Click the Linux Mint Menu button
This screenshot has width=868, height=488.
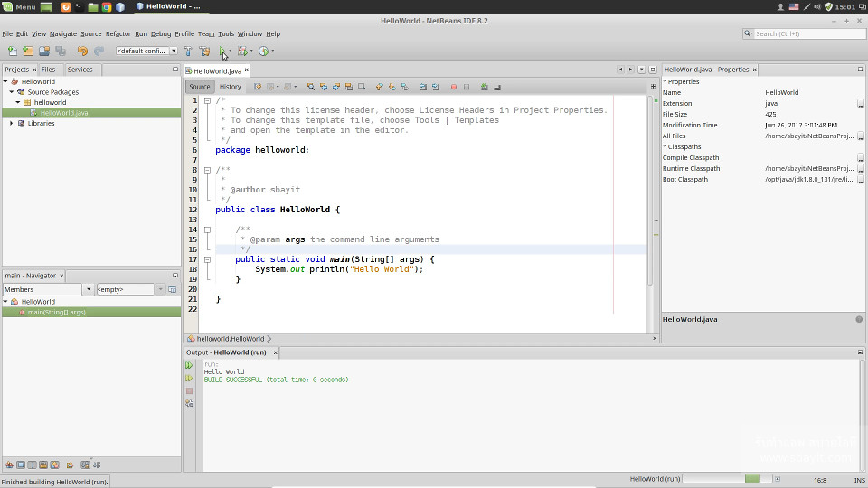19,6
